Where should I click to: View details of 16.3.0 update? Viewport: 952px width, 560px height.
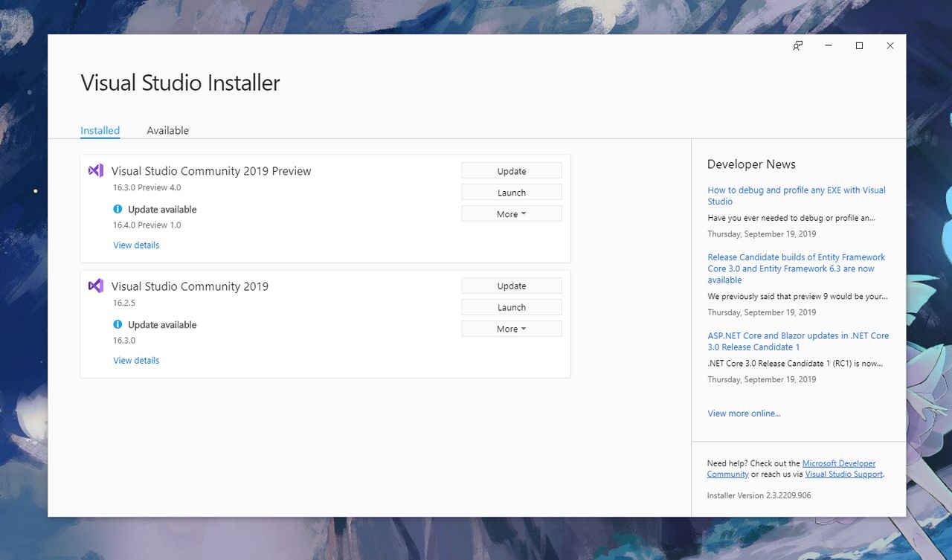(136, 360)
